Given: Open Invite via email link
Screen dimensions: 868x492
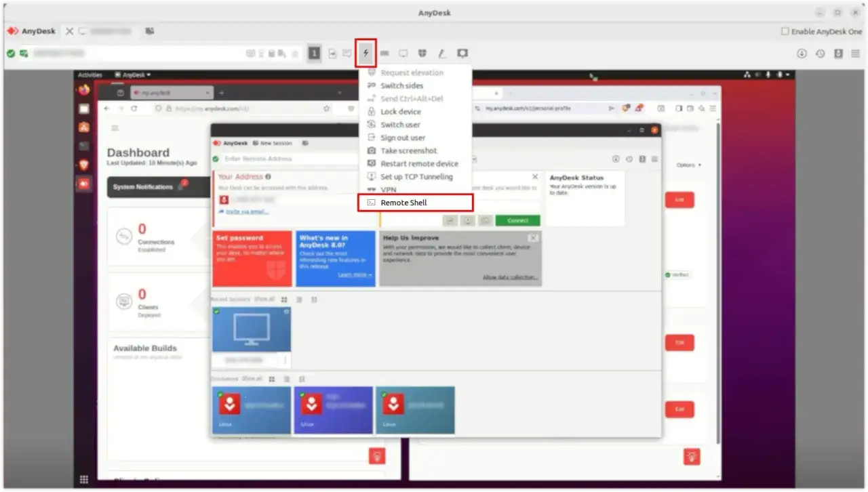Looking at the screenshot, I should (247, 211).
